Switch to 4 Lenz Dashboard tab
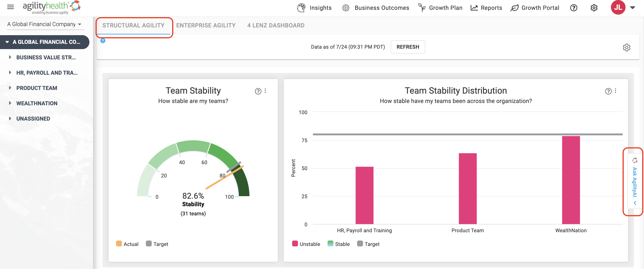Viewport: 644px width, 269px height. click(x=276, y=25)
